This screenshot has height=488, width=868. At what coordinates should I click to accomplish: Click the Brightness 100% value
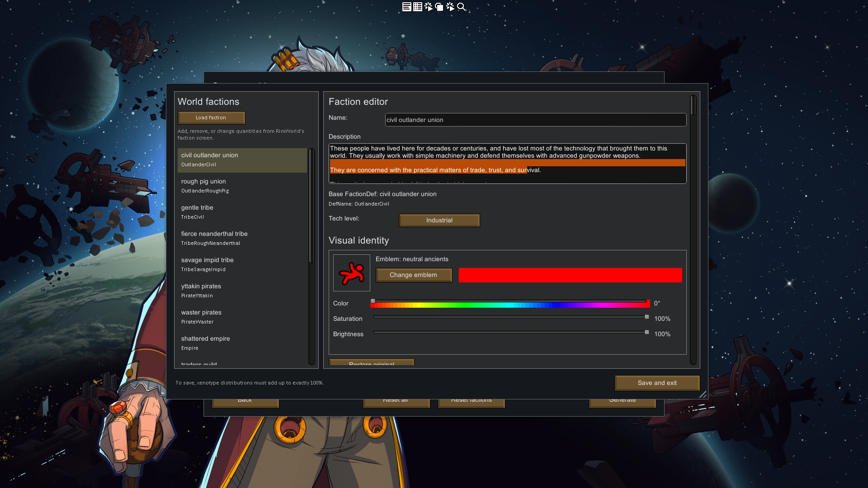[662, 334]
